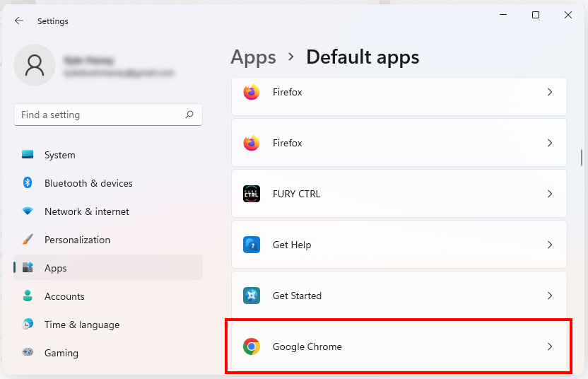
Task: Click the Get Started app icon
Action: click(x=252, y=296)
